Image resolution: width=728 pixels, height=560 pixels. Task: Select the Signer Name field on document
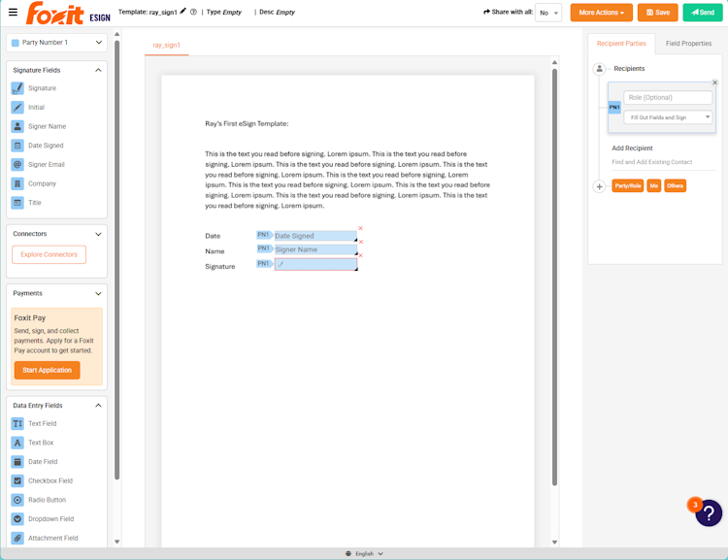point(315,249)
